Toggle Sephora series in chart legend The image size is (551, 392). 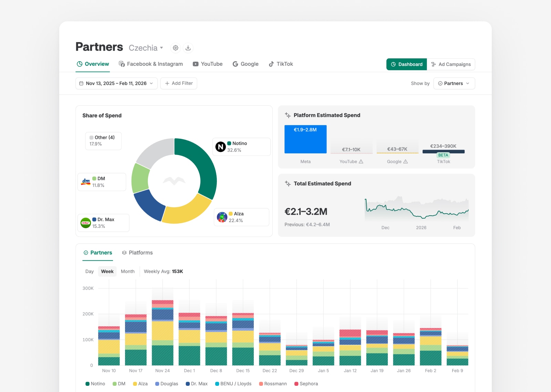pyautogui.click(x=306, y=384)
